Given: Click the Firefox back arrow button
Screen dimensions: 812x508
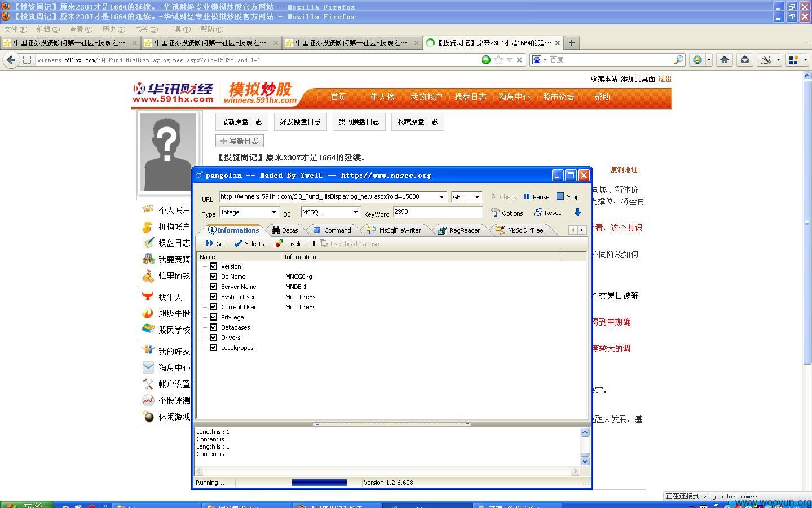Looking at the screenshot, I should click(11, 60).
